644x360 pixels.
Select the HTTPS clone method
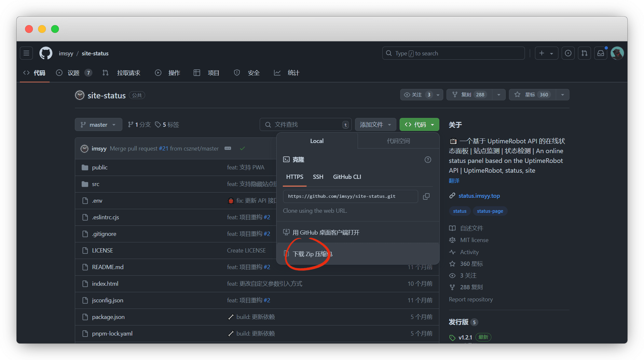coord(295,177)
